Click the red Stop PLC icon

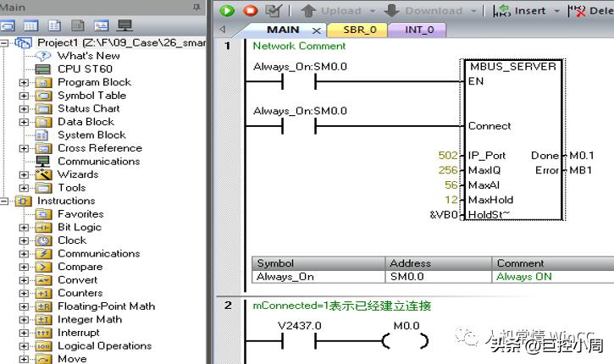(250, 11)
